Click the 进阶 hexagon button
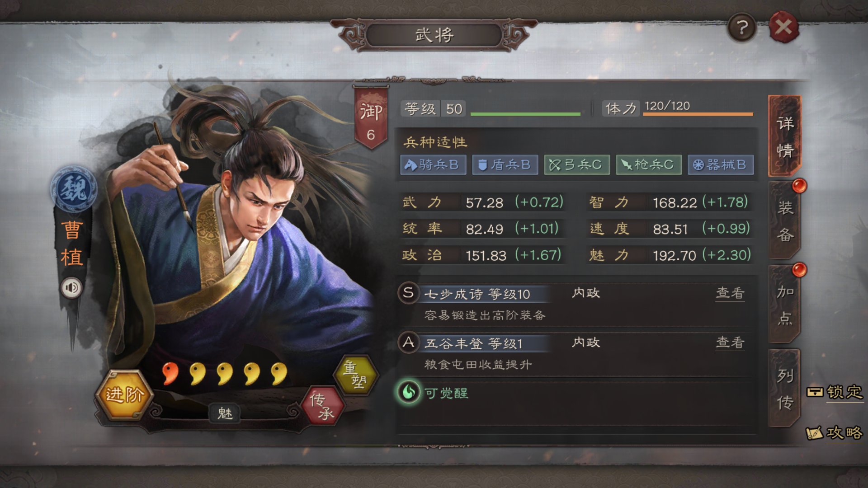 coord(125,394)
